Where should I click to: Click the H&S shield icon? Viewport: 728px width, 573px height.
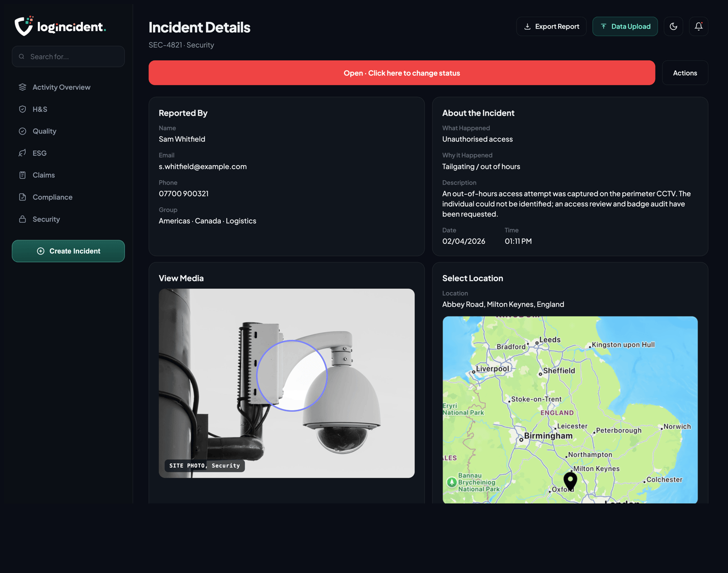point(22,109)
